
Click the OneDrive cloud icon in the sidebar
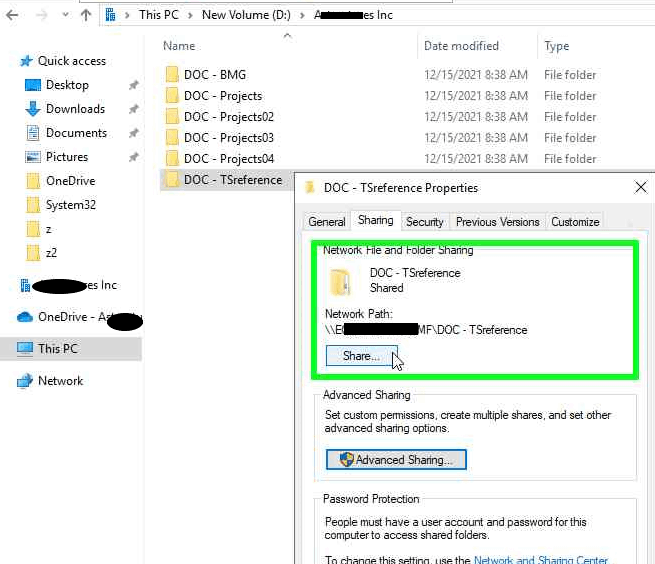pyautogui.click(x=25, y=317)
